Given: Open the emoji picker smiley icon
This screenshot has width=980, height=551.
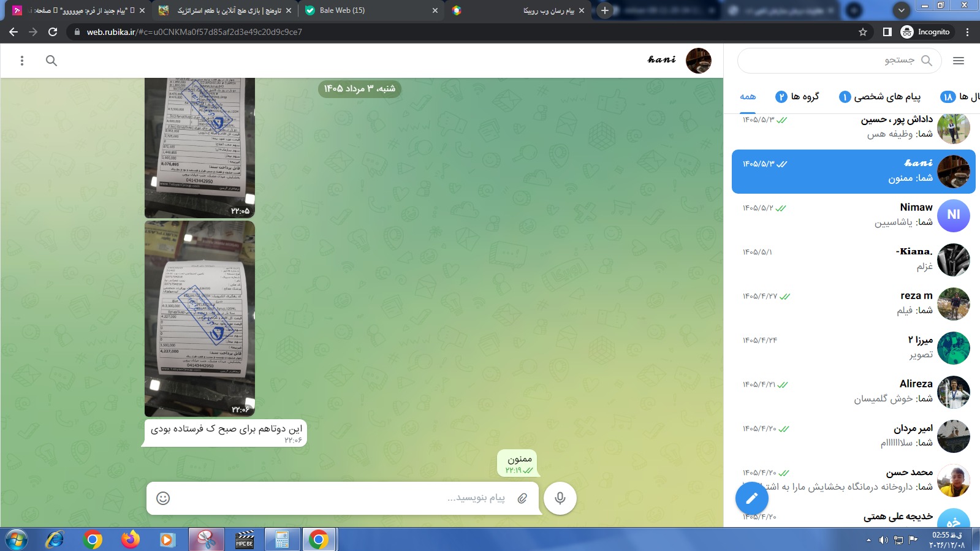Looking at the screenshot, I should [x=163, y=498].
